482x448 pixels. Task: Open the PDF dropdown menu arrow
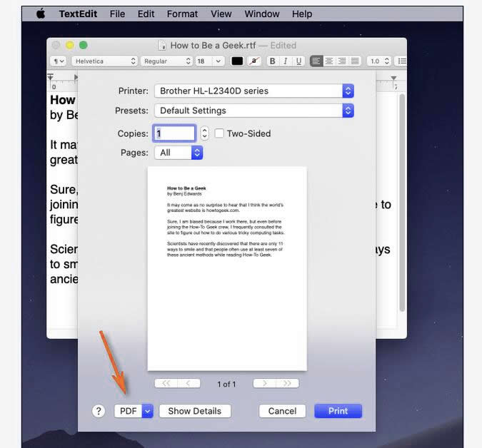click(148, 411)
